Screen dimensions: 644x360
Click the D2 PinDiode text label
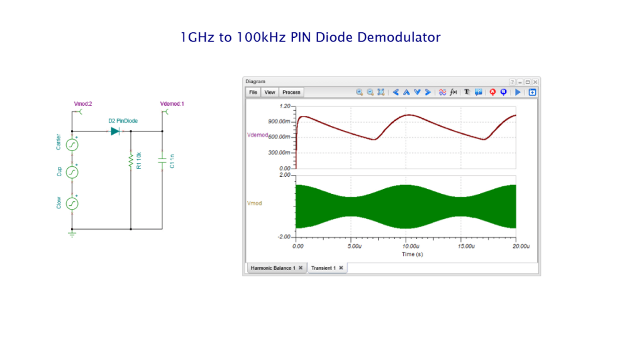(123, 121)
